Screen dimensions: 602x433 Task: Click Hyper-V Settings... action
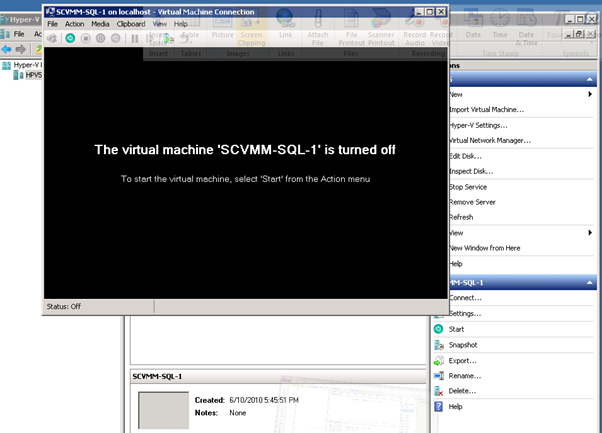[478, 125]
